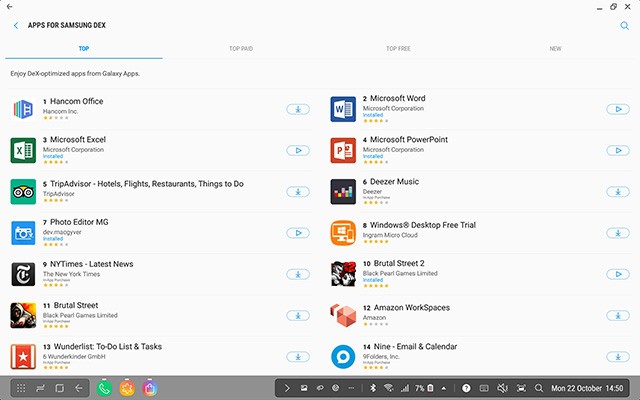
Task: Open recent apps from taskbar
Action: click(40, 388)
